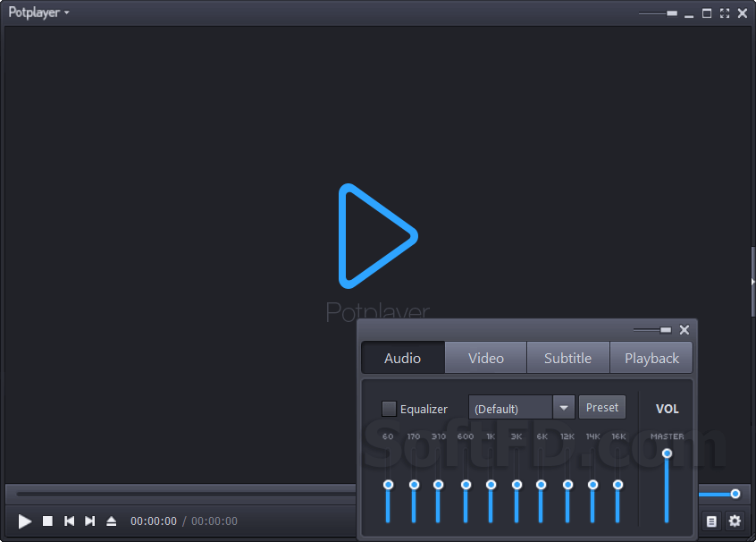This screenshot has height=542, width=756.
Task: Open the playlist panel icon
Action: (x=711, y=521)
